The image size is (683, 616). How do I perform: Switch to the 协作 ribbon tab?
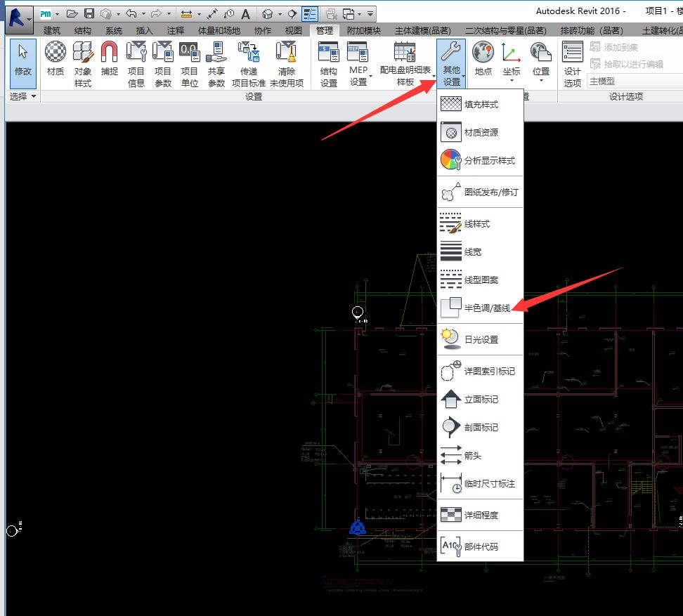[x=263, y=30]
